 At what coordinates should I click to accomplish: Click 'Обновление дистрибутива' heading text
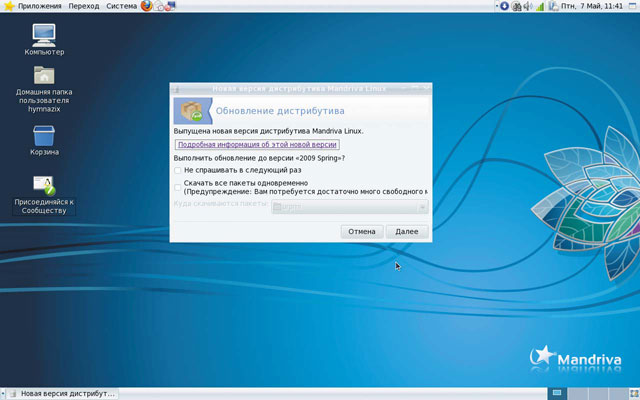[280, 111]
